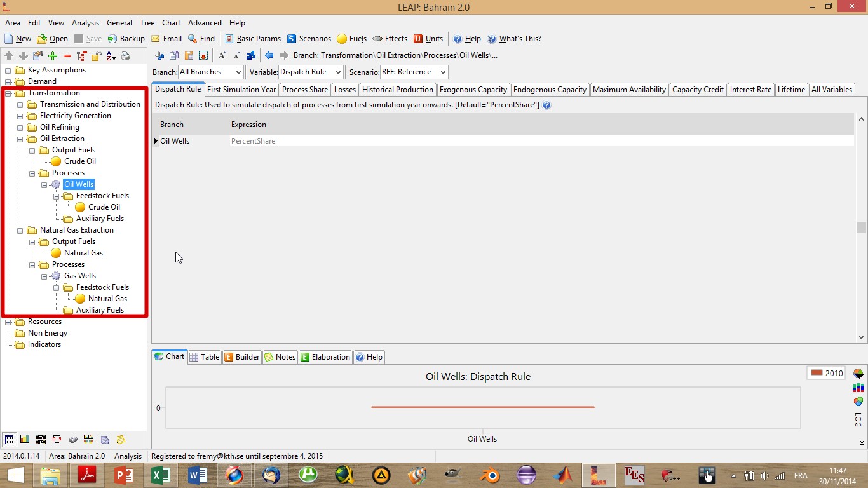Screen dimensions: 868x488
Task: Expand the Key Assumptions tree node
Action: pyautogui.click(x=8, y=70)
